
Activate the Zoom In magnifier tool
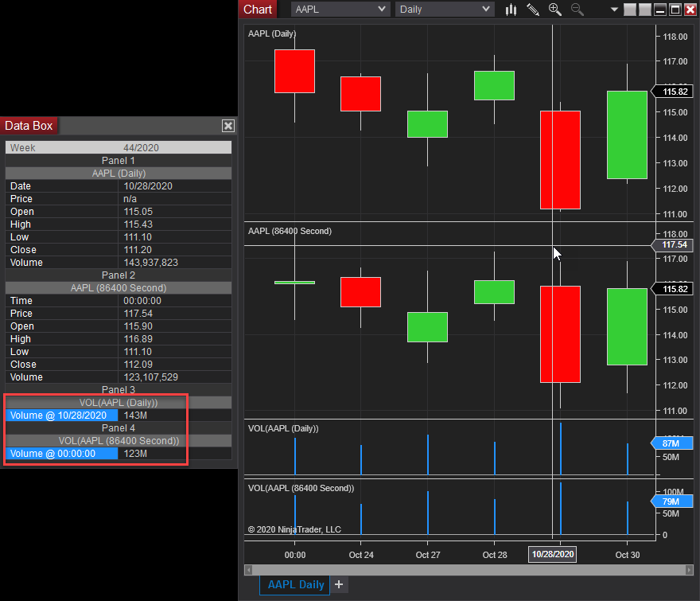pos(554,10)
